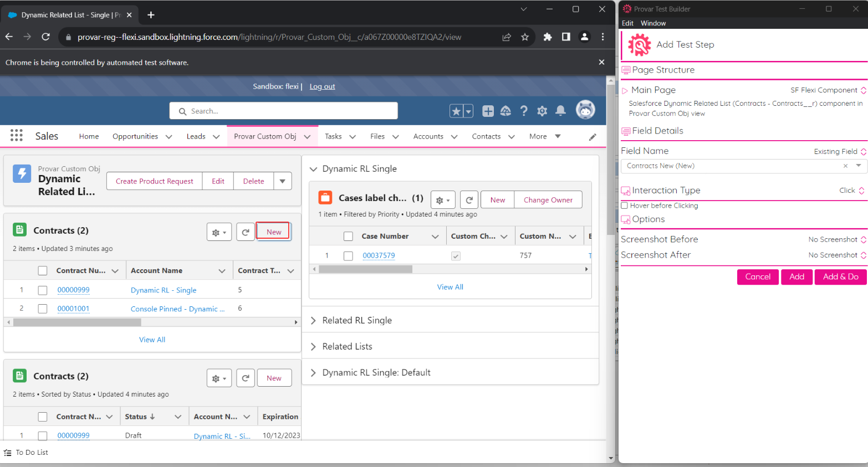This screenshot has height=467, width=868.
Task: Click the Add button in Test Builder
Action: pyautogui.click(x=796, y=277)
